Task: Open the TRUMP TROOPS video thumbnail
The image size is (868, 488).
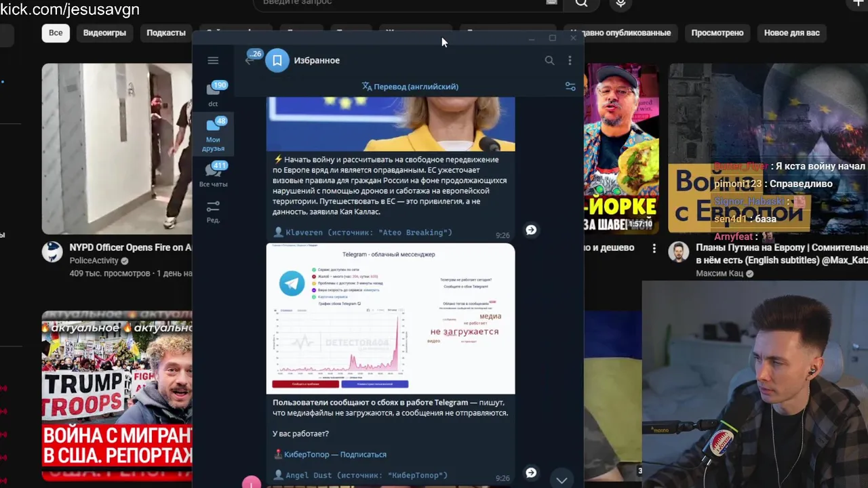Action: 117,396
